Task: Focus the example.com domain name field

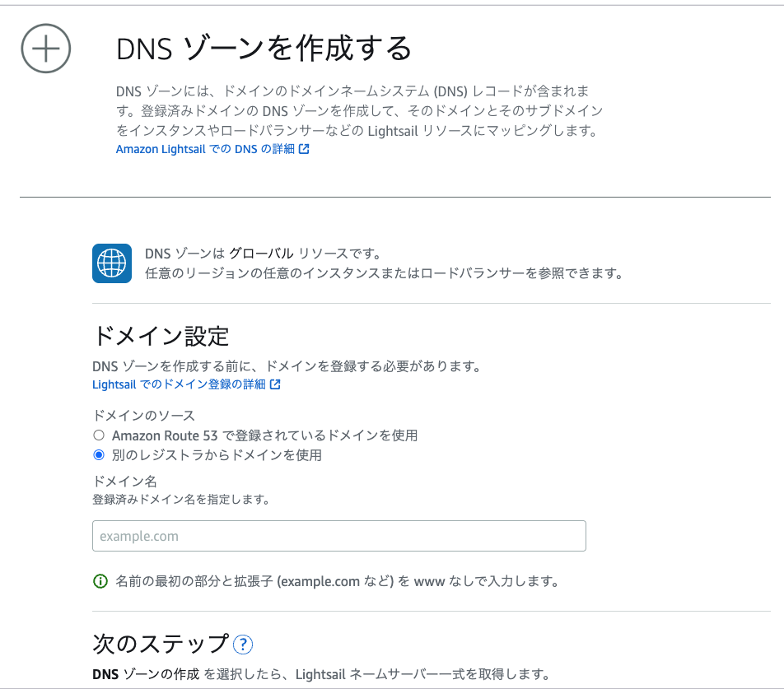Action: pyautogui.click(x=338, y=536)
